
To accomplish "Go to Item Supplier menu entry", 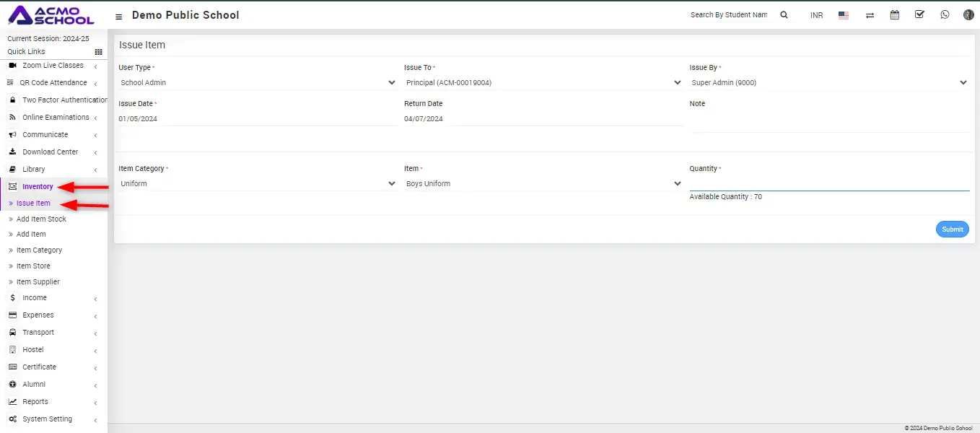I will [38, 282].
